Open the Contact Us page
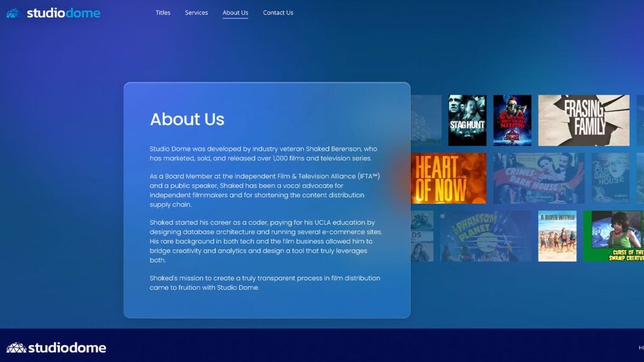Screen dimensions: 644x362 point(278,13)
